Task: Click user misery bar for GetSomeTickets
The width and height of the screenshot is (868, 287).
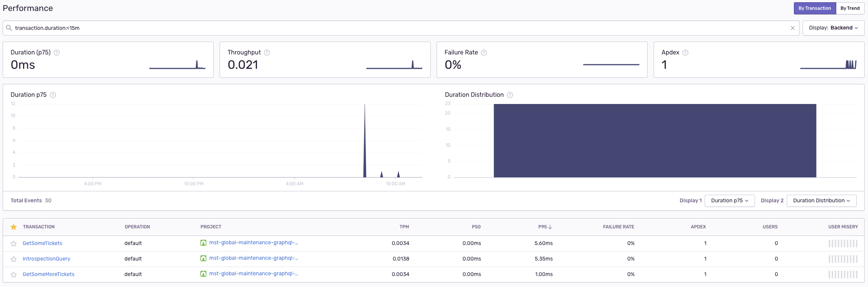Action: click(843, 244)
